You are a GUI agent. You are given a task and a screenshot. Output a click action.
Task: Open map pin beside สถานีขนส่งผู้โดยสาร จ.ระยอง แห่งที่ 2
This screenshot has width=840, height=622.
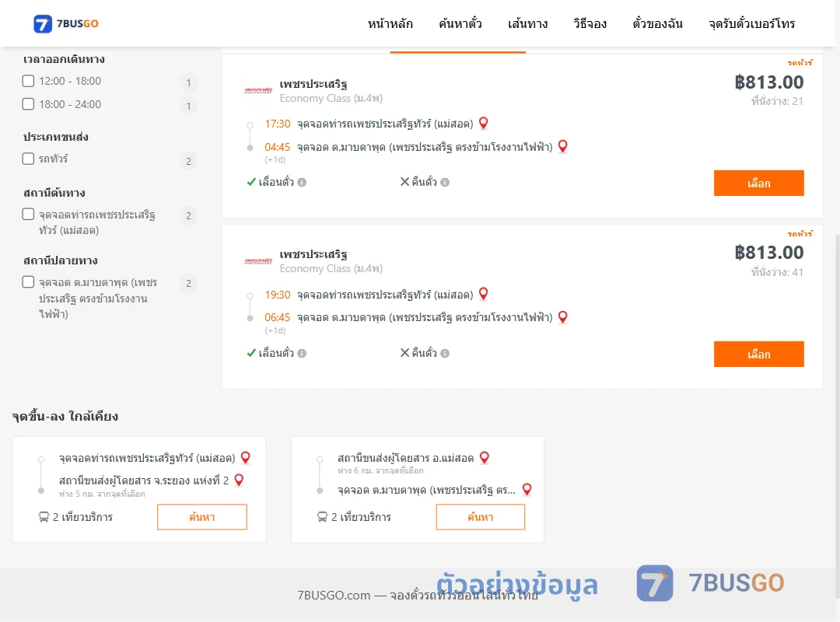pos(239,480)
